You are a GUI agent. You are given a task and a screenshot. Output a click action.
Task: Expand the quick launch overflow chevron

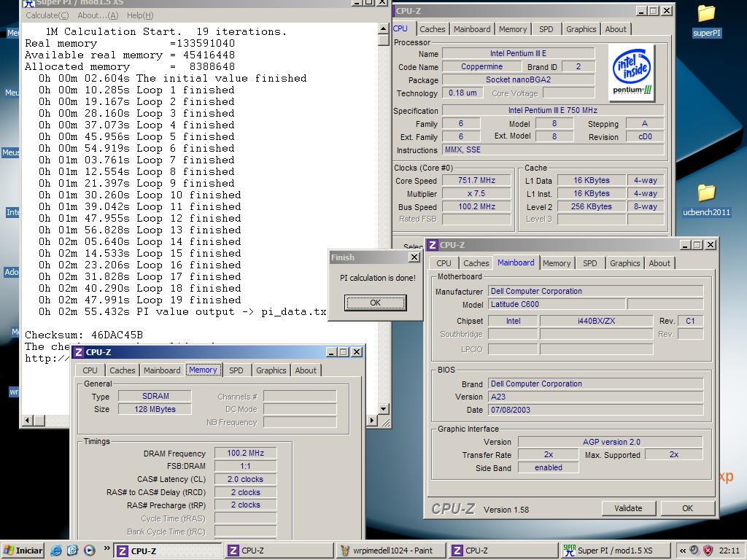tap(107, 548)
